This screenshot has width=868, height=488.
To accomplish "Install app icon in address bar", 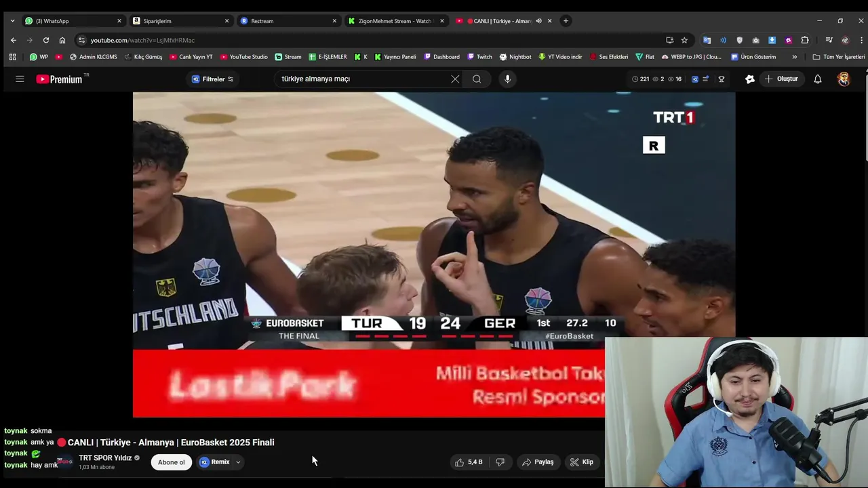I will (669, 40).
